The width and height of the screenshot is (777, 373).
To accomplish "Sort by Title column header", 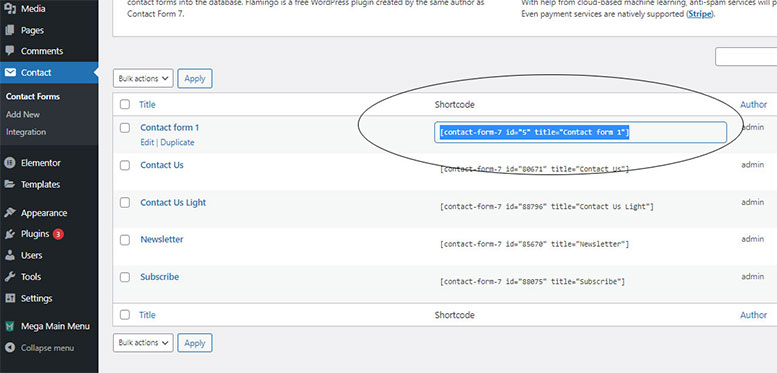I will (x=147, y=105).
